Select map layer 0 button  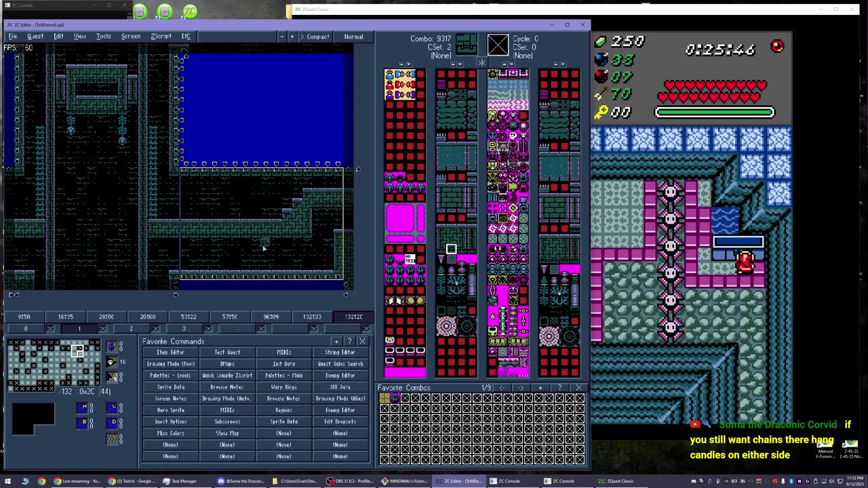click(x=26, y=329)
